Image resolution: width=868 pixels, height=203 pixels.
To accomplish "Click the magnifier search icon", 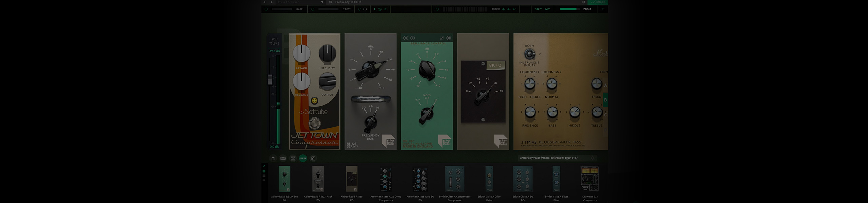I will (593, 158).
